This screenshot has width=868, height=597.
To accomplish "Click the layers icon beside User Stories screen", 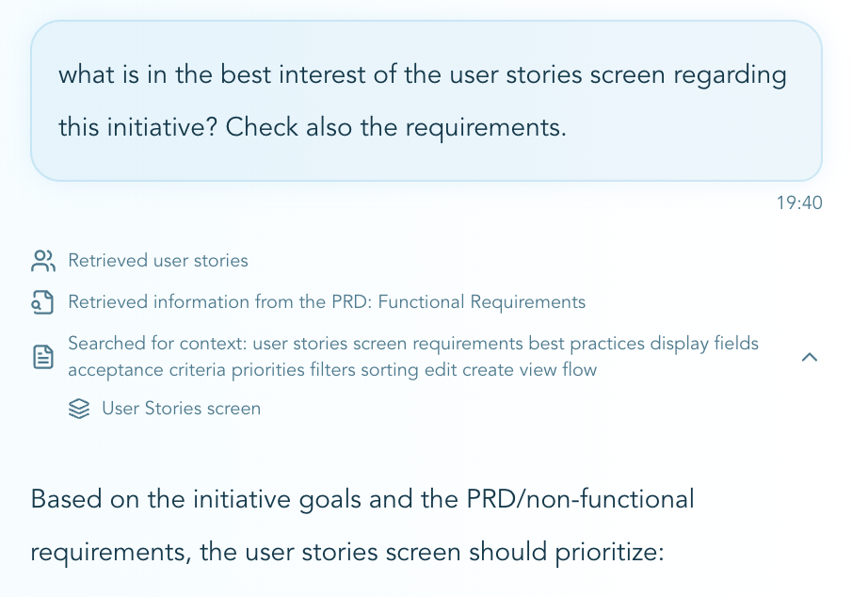I will click(x=80, y=409).
